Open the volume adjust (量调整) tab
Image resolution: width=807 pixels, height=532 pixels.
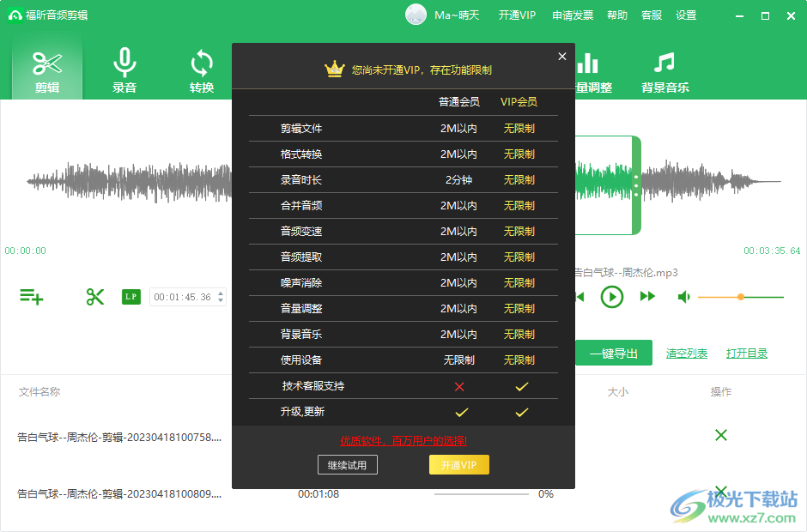click(x=593, y=71)
